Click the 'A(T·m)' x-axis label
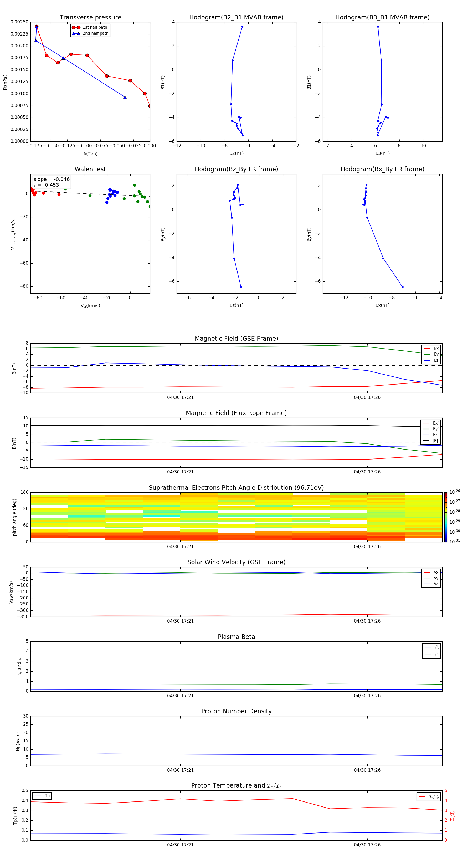 click(x=90, y=154)
